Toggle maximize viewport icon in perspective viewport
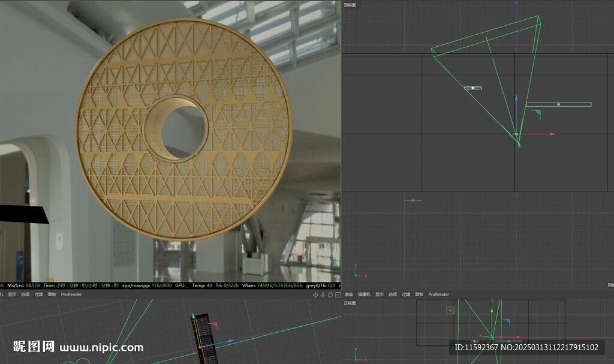 click(338, 294)
